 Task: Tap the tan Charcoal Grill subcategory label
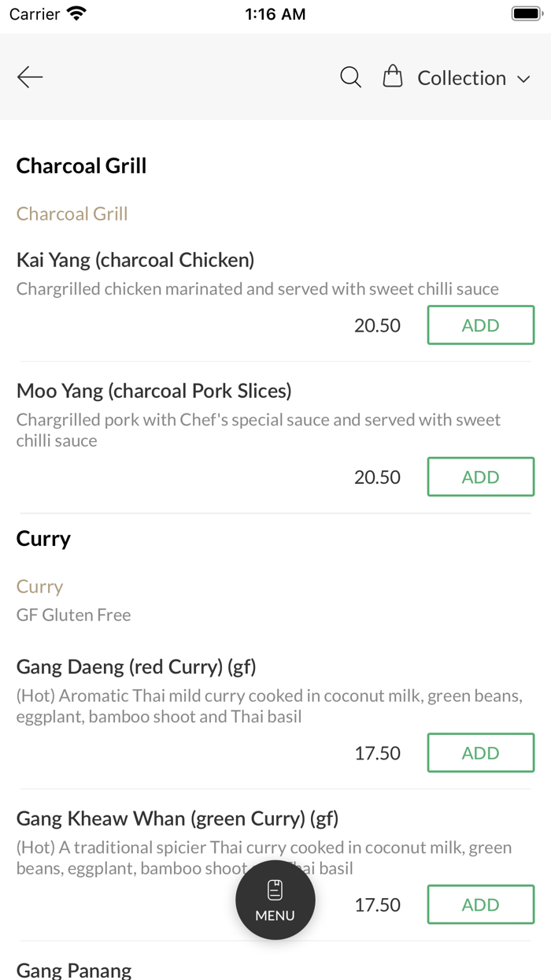(x=72, y=213)
